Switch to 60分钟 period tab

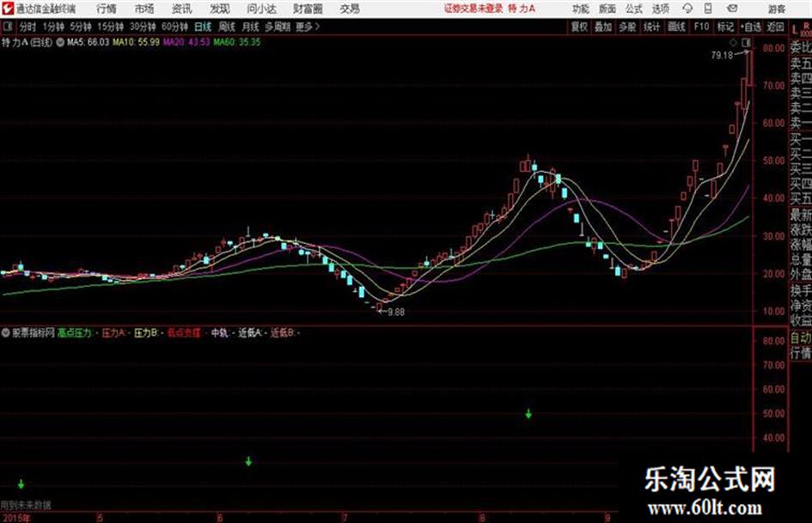[x=174, y=27]
